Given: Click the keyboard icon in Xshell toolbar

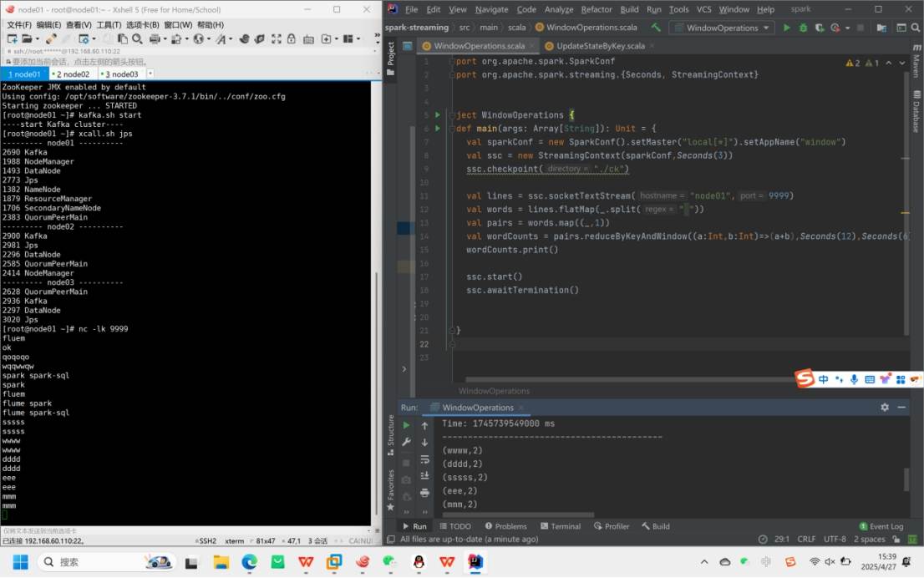Looking at the screenshot, I should [308, 39].
